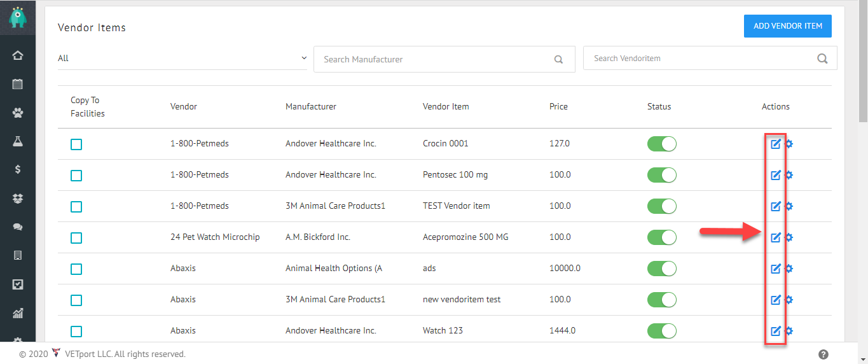Edit the ads vendor item
Screen dimensions: 868x364
coord(775,269)
